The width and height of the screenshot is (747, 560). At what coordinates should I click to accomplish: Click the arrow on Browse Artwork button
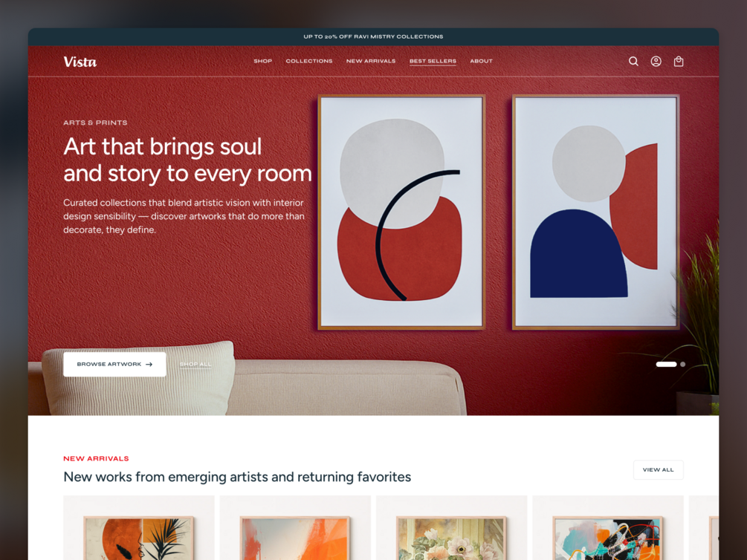coord(149,364)
